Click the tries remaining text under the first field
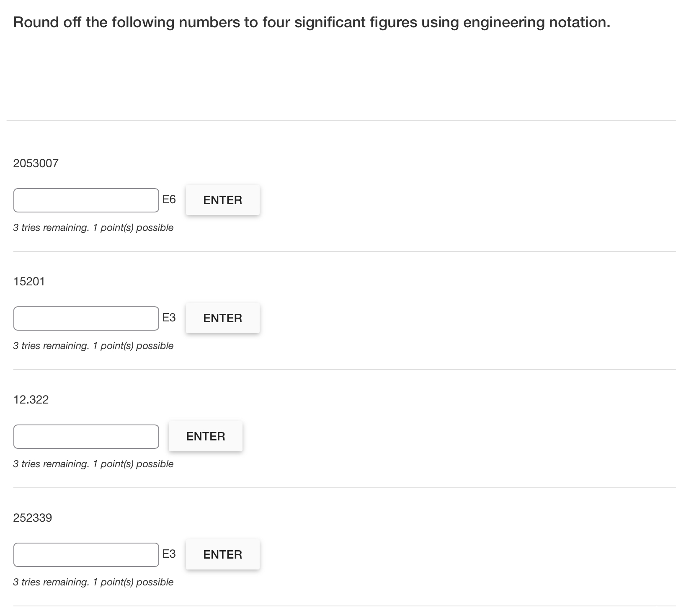 [x=93, y=228]
